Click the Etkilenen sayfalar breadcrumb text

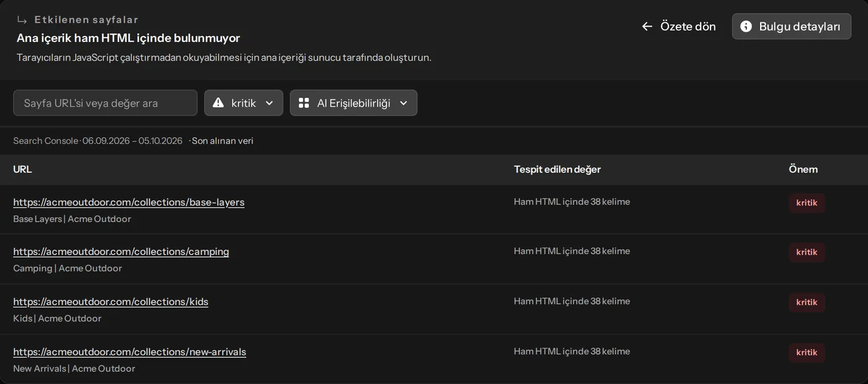coord(86,20)
